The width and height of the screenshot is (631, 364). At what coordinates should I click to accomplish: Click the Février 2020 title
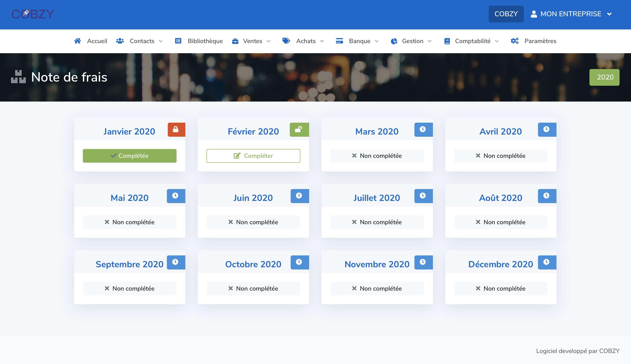tap(253, 131)
